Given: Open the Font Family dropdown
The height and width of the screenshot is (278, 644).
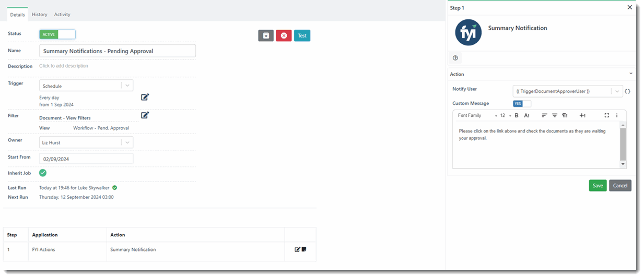Looking at the screenshot, I should pyautogui.click(x=477, y=115).
